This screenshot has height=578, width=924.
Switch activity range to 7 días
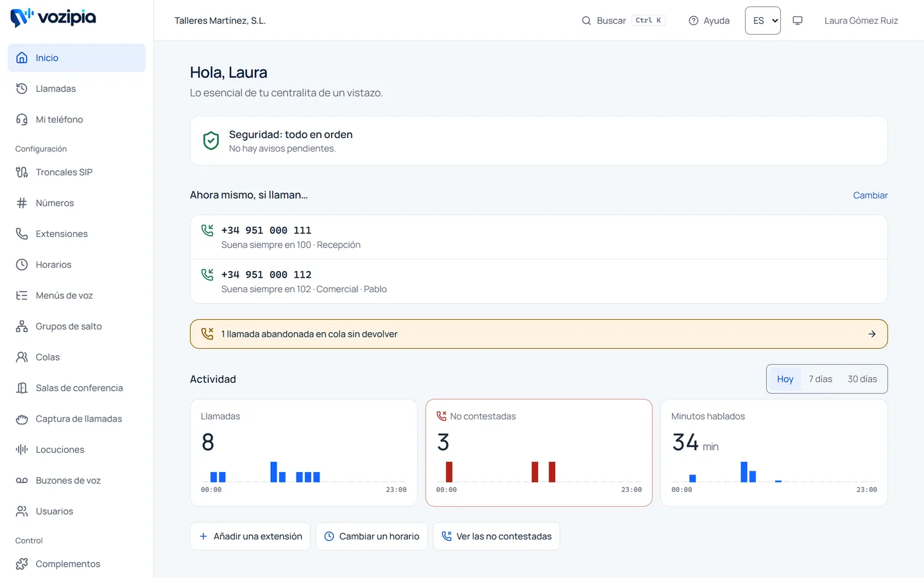coord(820,379)
